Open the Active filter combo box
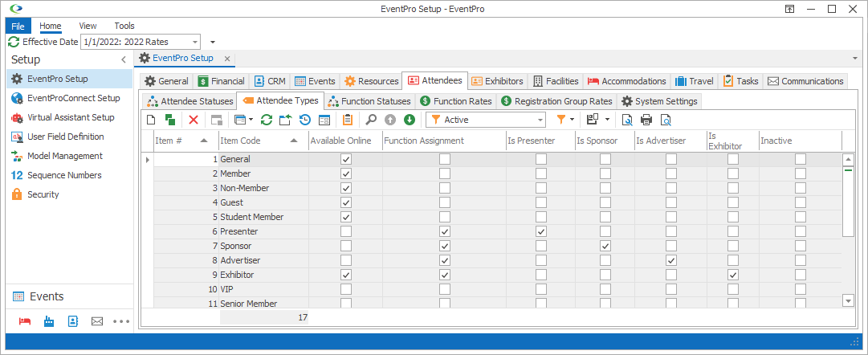Screen dimensions: 868x355 pyautogui.click(x=540, y=119)
